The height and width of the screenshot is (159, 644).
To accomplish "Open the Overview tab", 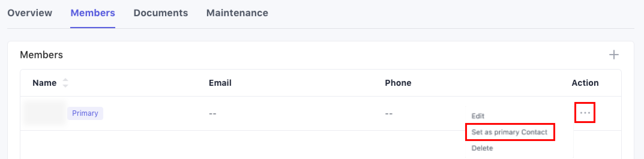I will pyautogui.click(x=30, y=13).
